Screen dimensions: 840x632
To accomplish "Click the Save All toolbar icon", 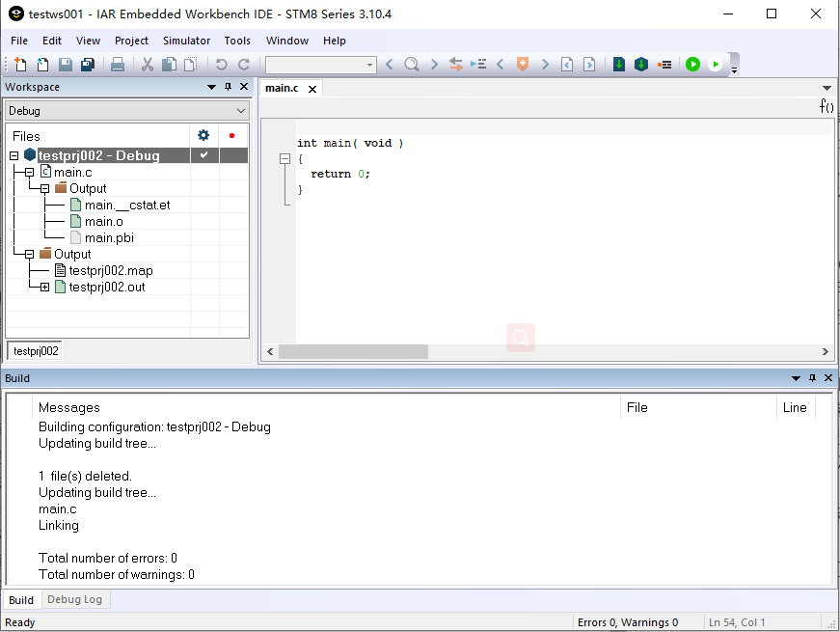I will (x=88, y=65).
